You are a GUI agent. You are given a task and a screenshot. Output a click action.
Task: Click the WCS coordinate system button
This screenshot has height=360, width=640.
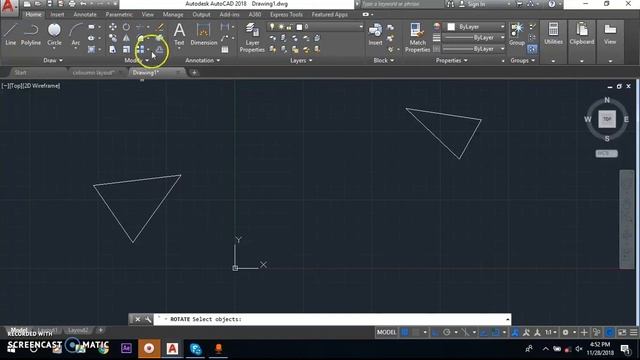coord(606,153)
